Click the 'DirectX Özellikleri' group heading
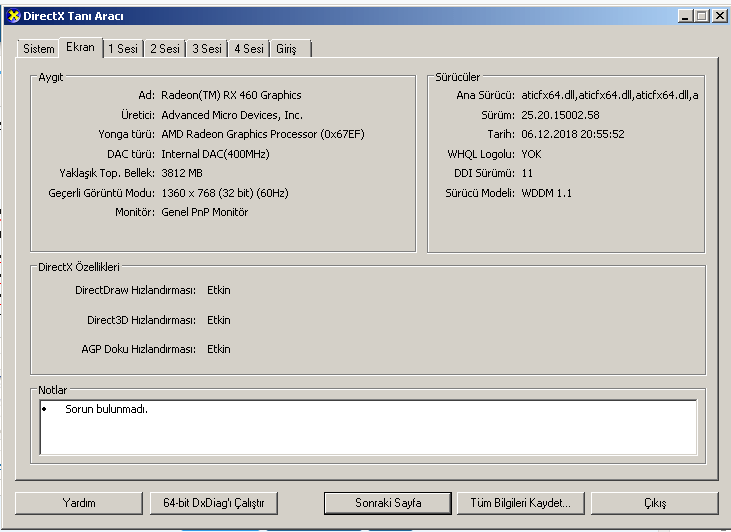Screen dimensions: 731x532 click(x=79, y=267)
